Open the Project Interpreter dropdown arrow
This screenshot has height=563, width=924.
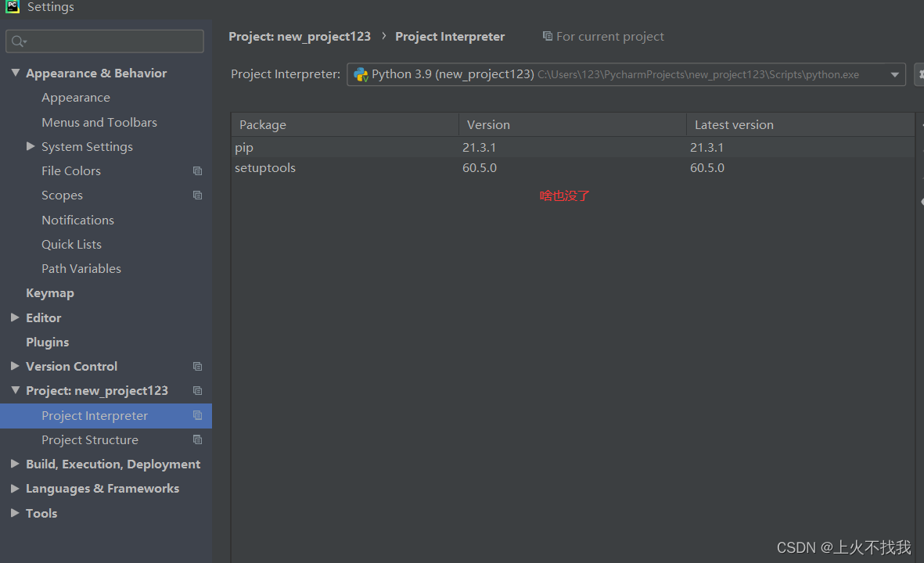(x=894, y=75)
